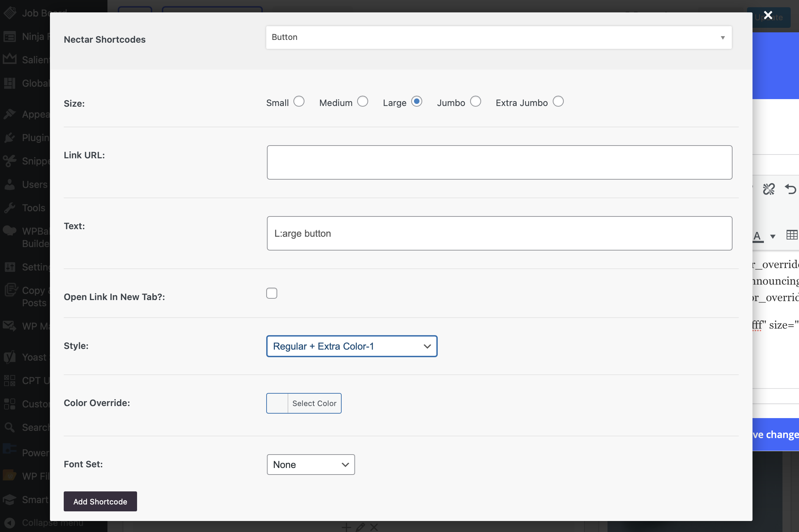Expand the Font Set dropdown
This screenshot has width=799, height=532.
pos(310,465)
